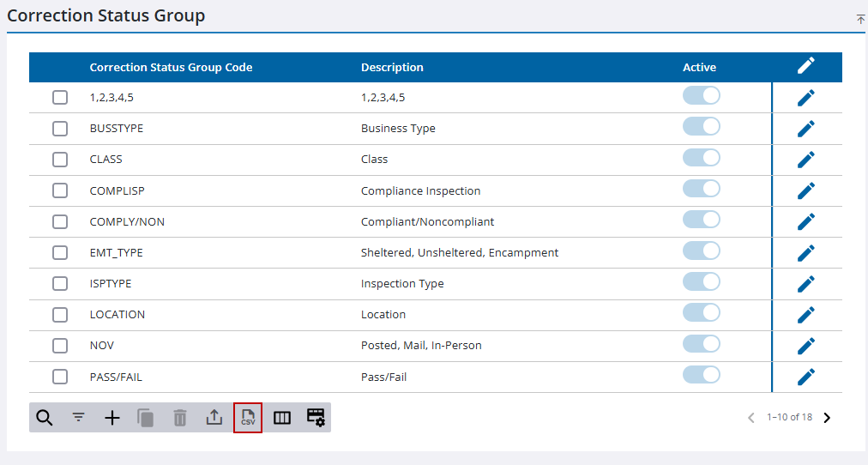Click the previous page chevron
Screen dimensions: 868x465
(x=751, y=418)
